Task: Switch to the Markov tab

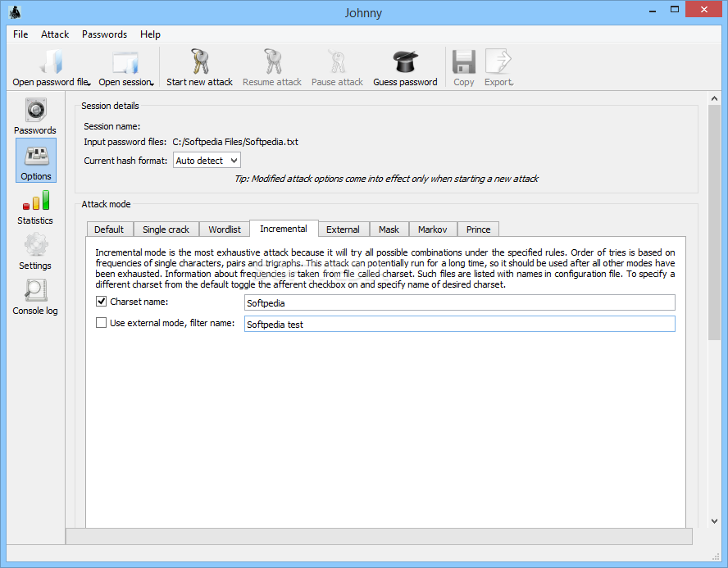Action: pyautogui.click(x=433, y=229)
